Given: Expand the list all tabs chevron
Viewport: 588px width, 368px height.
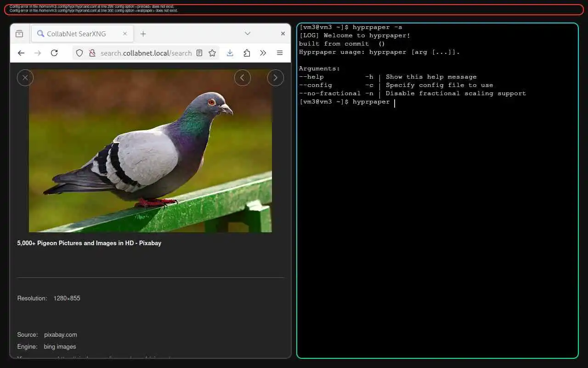Looking at the screenshot, I should pyautogui.click(x=248, y=34).
